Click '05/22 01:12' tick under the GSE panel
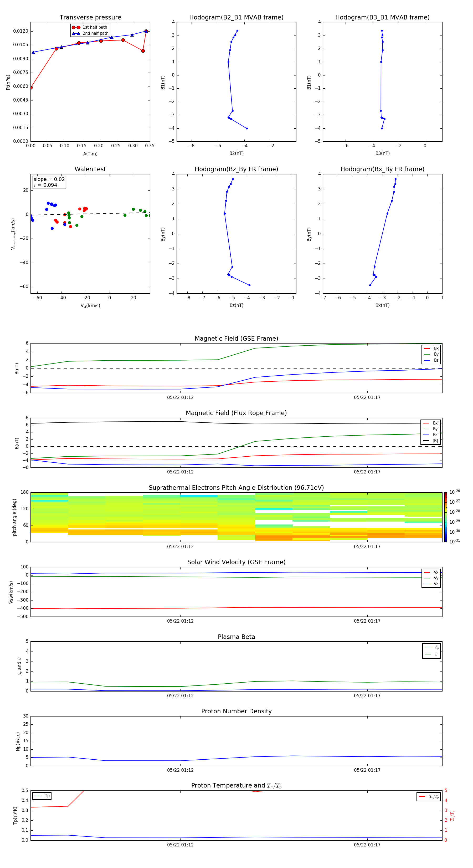 pos(181,398)
